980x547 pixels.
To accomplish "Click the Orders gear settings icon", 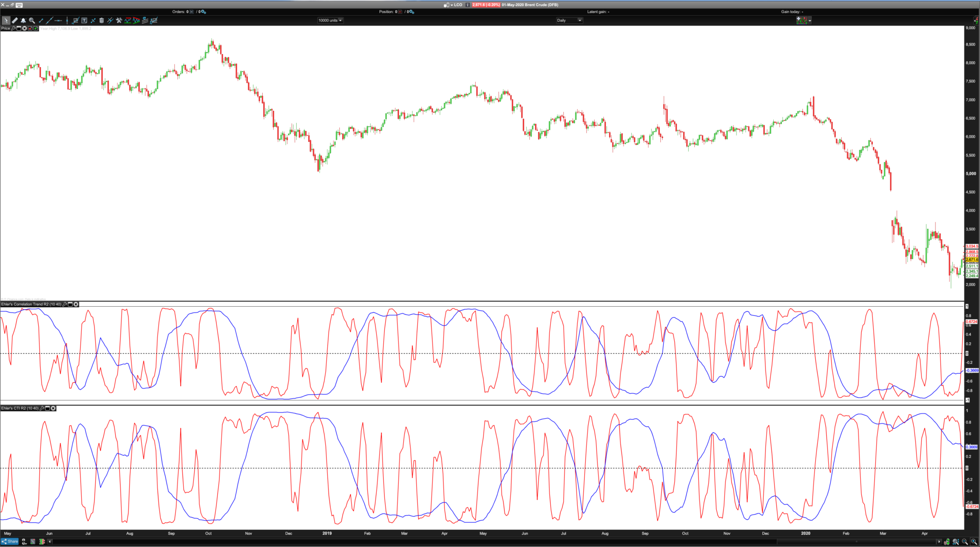I will [204, 11].
